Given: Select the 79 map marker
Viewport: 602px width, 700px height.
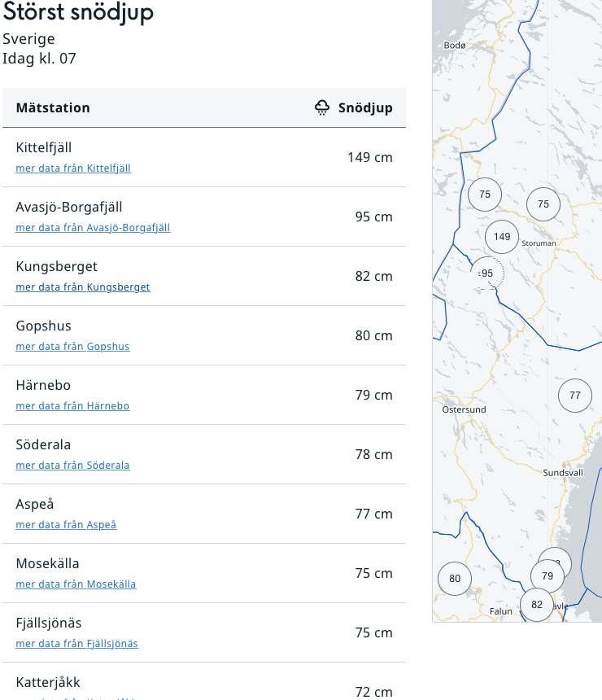Looking at the screenshot, I should tap(547, 576).
